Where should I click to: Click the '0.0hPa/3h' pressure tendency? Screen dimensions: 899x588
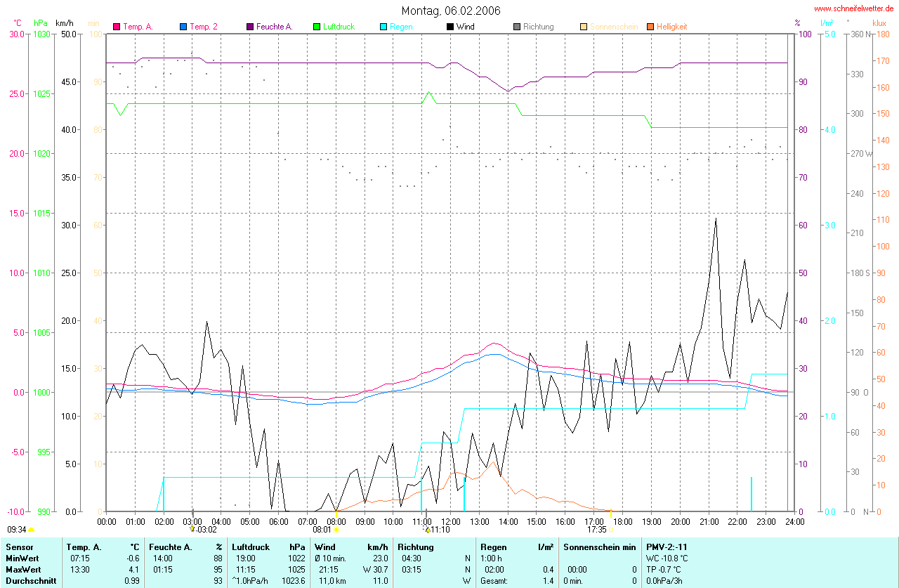coord(664,581)
